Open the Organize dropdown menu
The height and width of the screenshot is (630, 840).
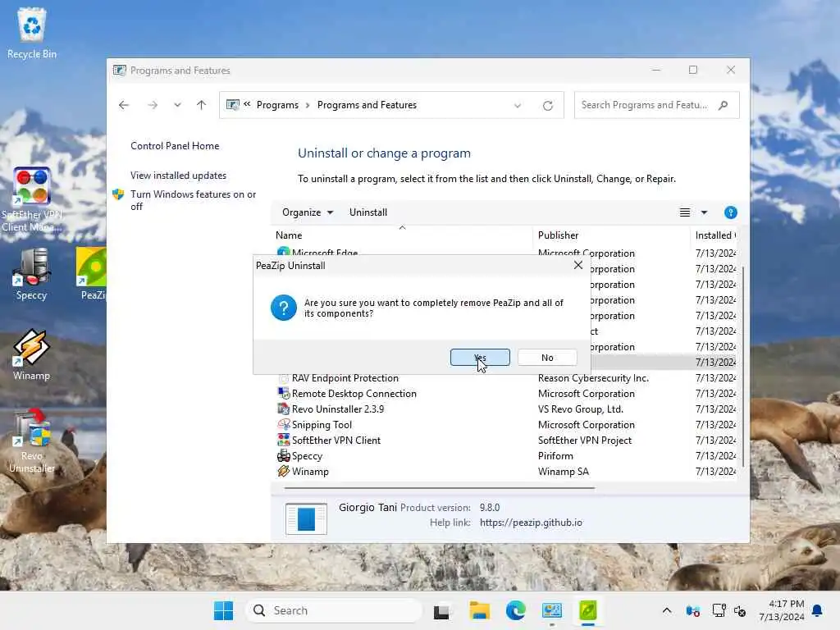[x=308, y=212]
